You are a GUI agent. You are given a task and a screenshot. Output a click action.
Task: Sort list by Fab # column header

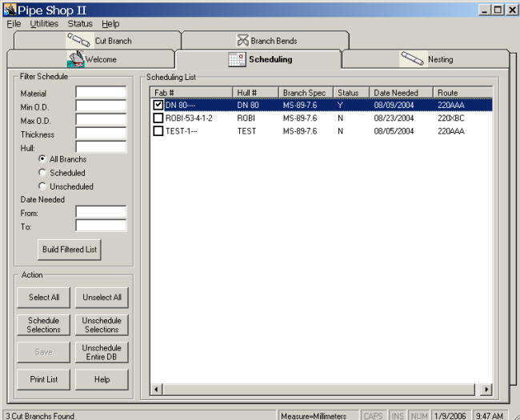tap(192, 93)
